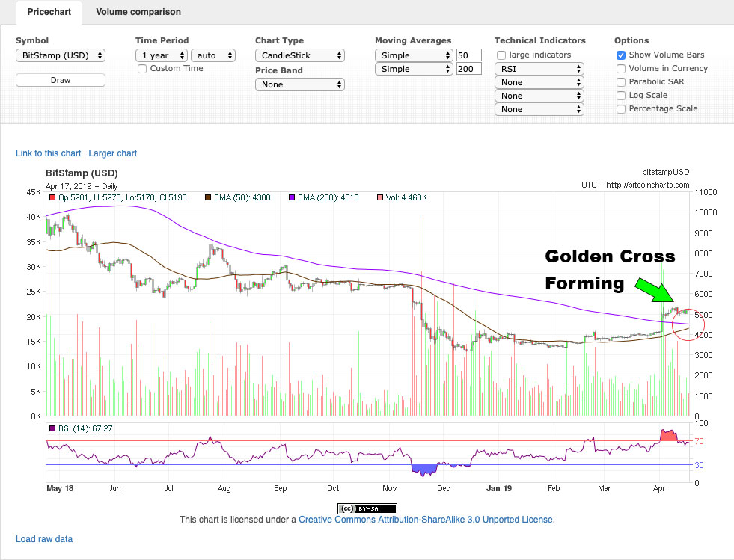
Task: Enable Log Scale for the chart
Action: coord(620,95)
